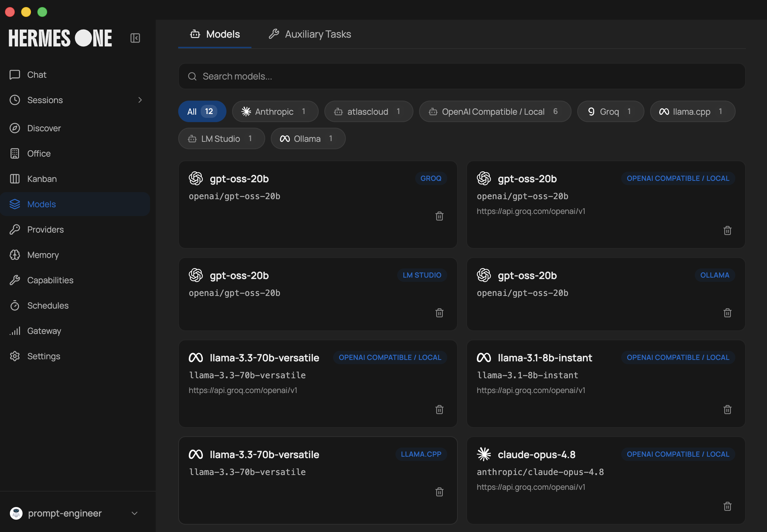Open Settings from the sidebar
The width and height of the screenshot is (767, 532).
point(75,356)
